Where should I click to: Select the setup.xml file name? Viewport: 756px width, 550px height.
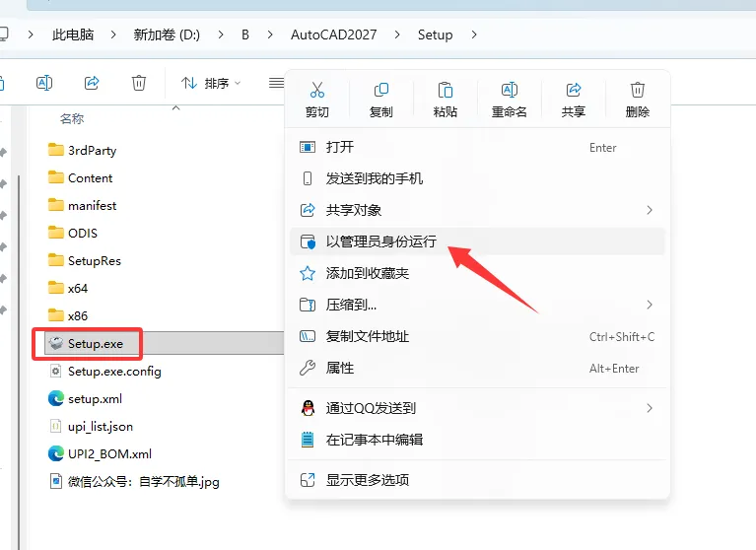95,398
